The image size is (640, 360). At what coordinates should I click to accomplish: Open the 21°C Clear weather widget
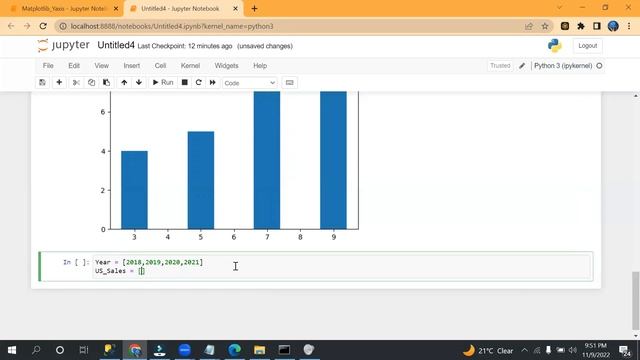pos(488,350)
